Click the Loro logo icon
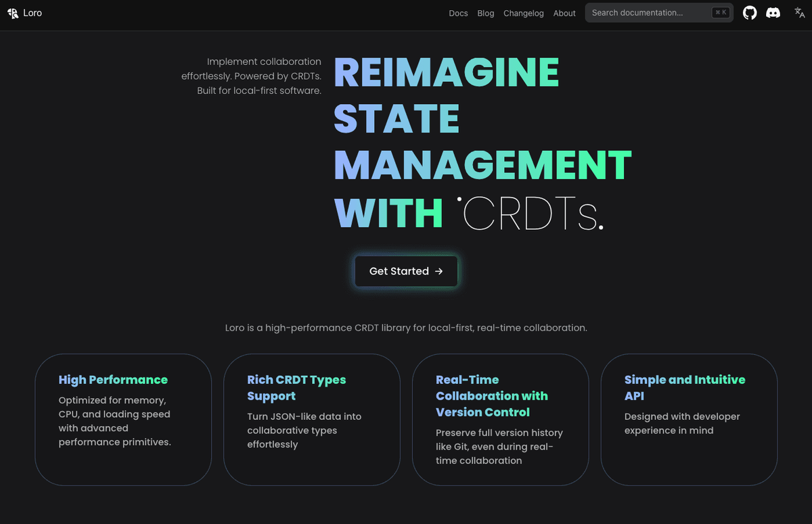 point(13,13)
